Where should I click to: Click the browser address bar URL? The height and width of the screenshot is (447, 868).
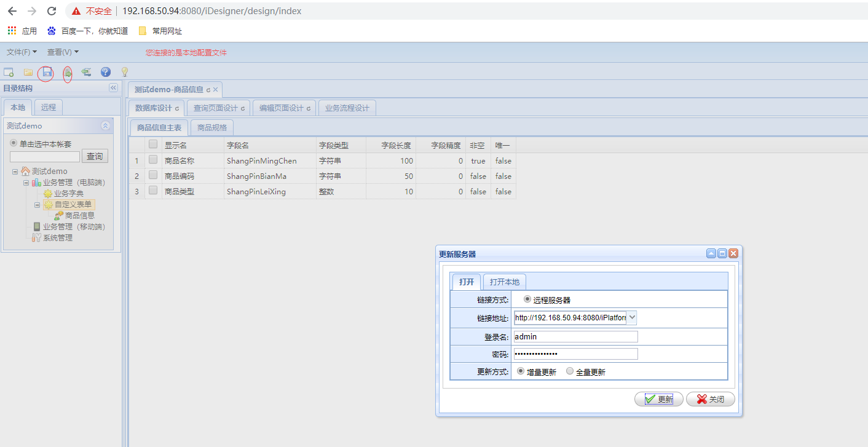[x=211, y=11]
